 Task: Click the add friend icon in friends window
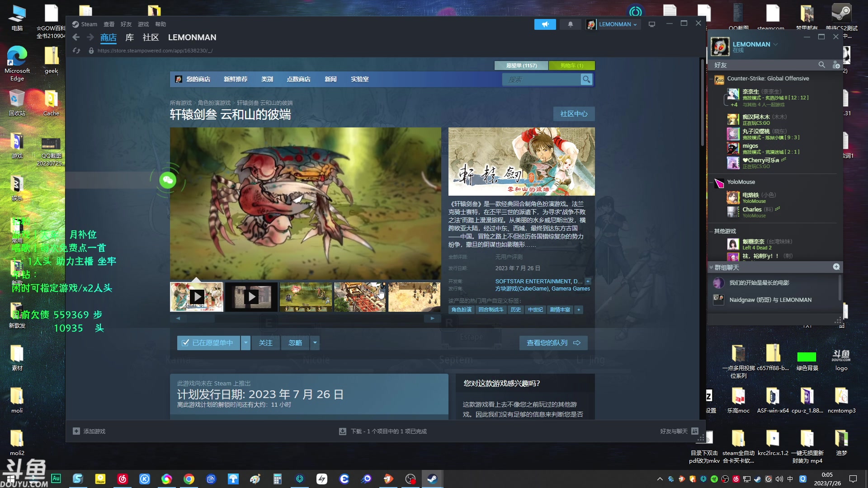tap(836, 65)
